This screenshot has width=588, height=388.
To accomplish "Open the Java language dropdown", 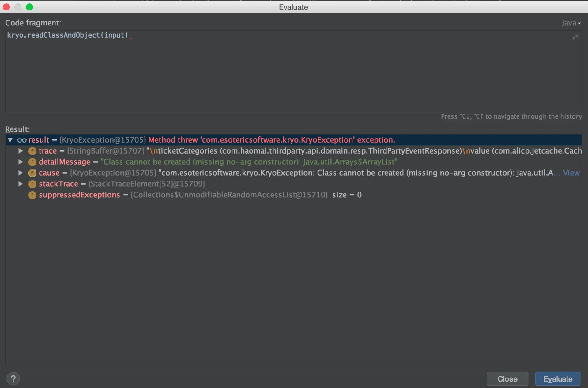I will 571,23.
